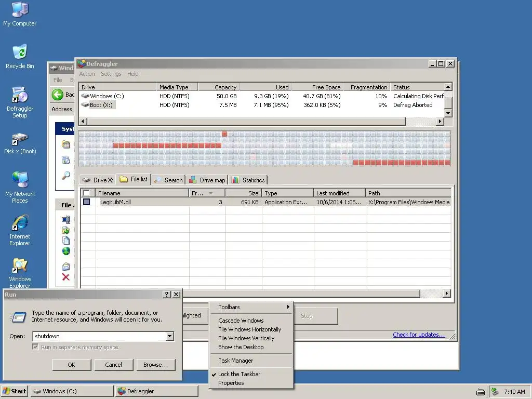This screenshot has width=532, height=399.
Task: Click the drive list scroll right arrow
Action: (x=440, y=121)
